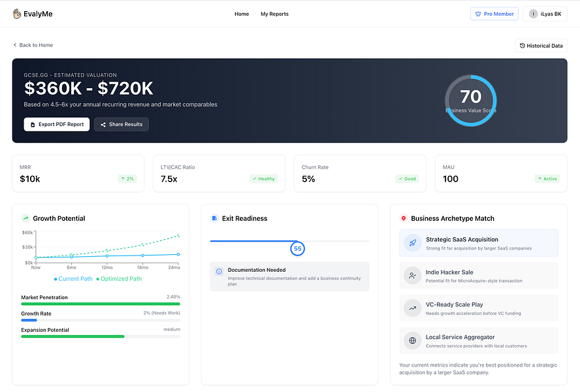The height and width of the screenshot is (392, 580).
Task: Click the 2.40% Market Penetration value
Action: (x=173, y=297)
